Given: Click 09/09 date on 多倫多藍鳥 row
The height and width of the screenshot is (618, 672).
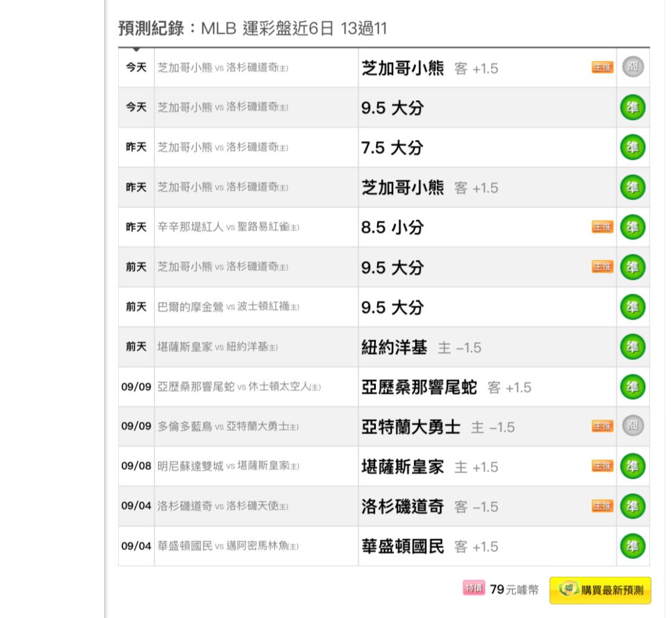Looking at the screenshot, I should click(x=136, y=426).
